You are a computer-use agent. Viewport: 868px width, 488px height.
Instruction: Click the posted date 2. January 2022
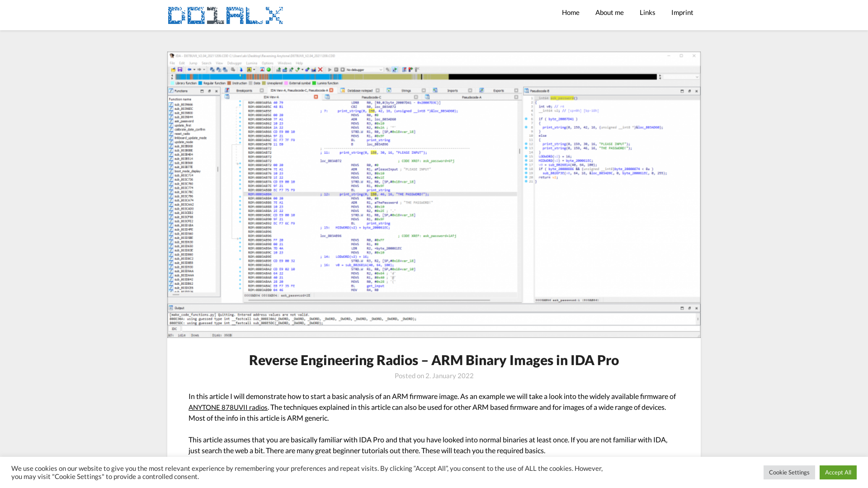[x=449, y=376]
